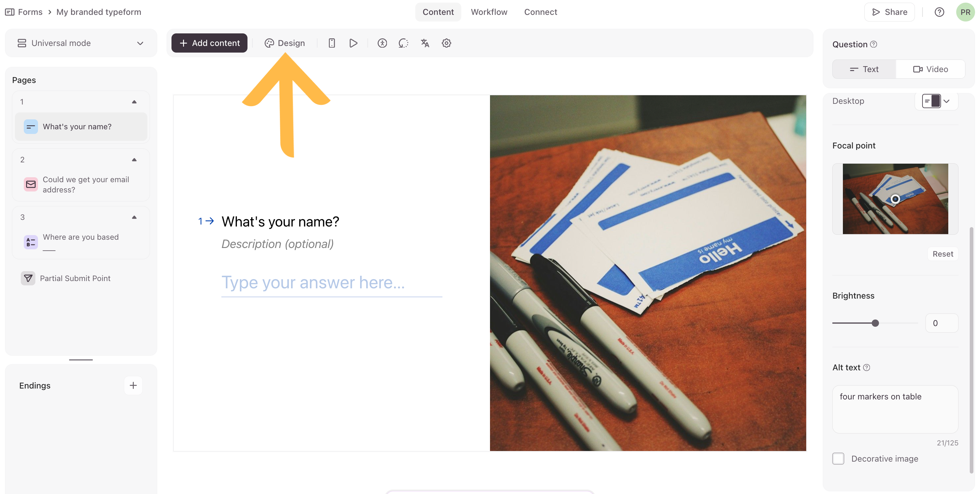Select the Text question option
This screenshot has height=494, width=980.
(x=864, y=69)
